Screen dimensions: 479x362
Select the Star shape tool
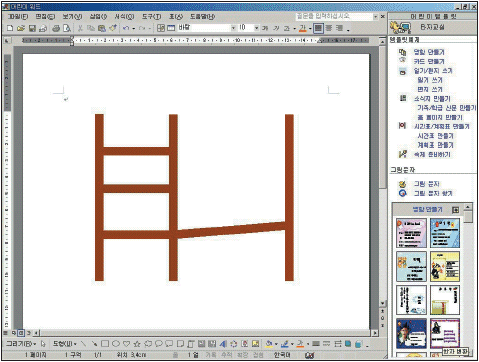137,343
